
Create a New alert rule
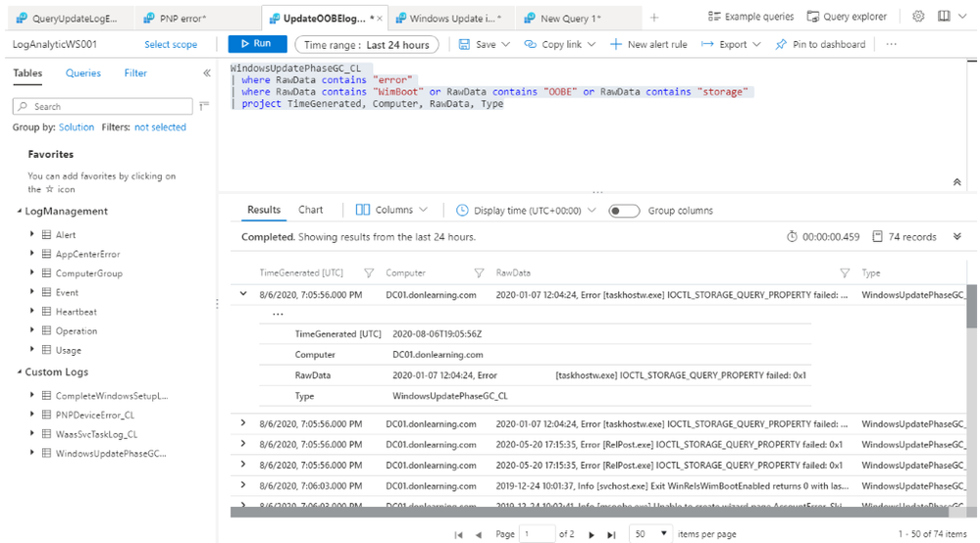point(648,44)
